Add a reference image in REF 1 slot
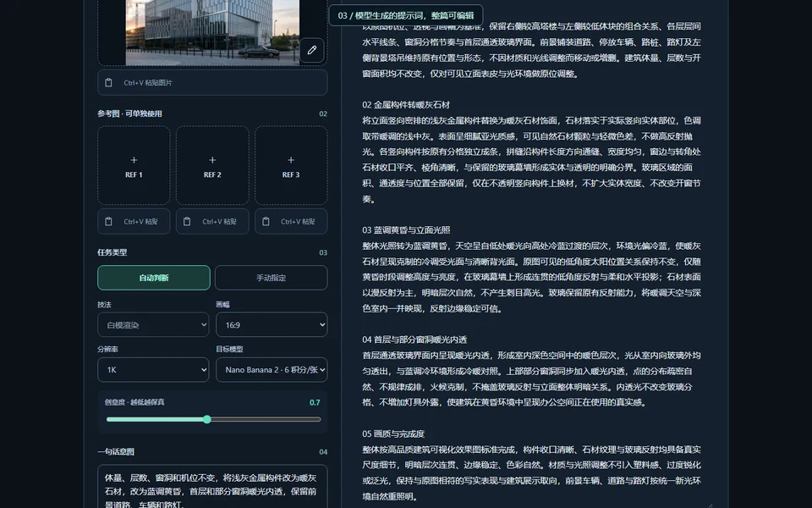Image resolution: width=812 pixels, height=508 pixels. click(x=134, y=165)
